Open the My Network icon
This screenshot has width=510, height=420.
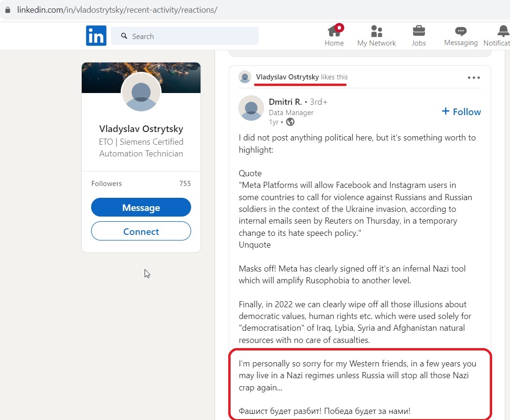tap(376, 31)
